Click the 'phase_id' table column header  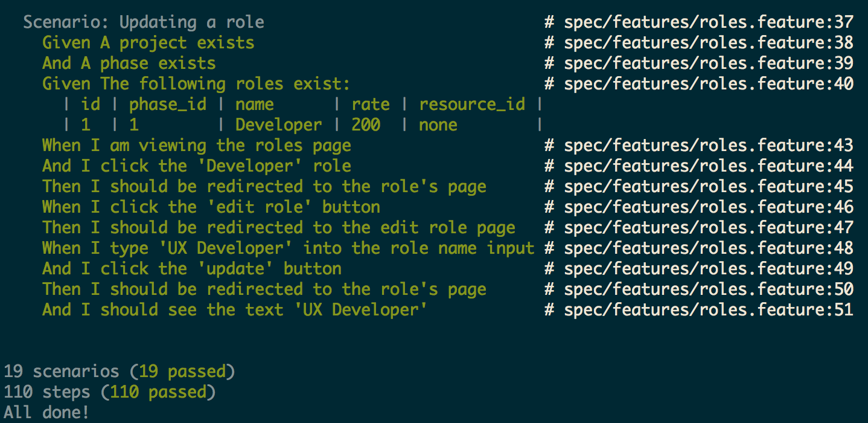tap(168, 105)
